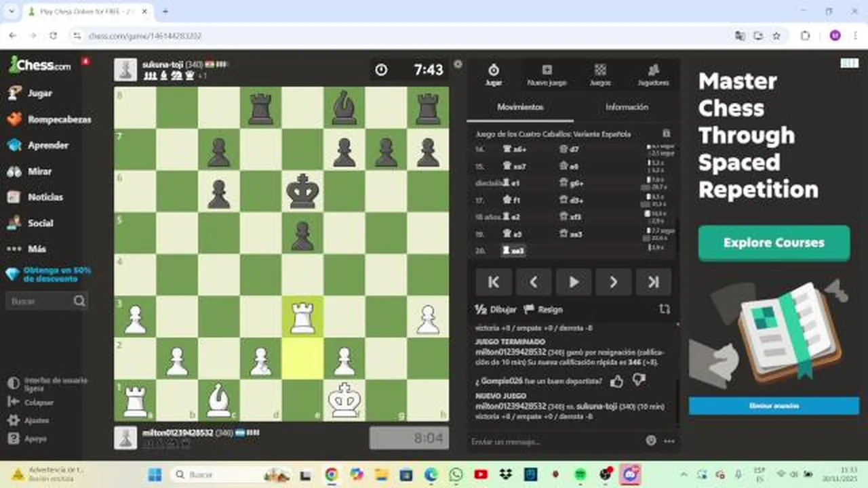Click the Eliminar anuncios button
The image size is (868, 488).
[x=774, y=405]
